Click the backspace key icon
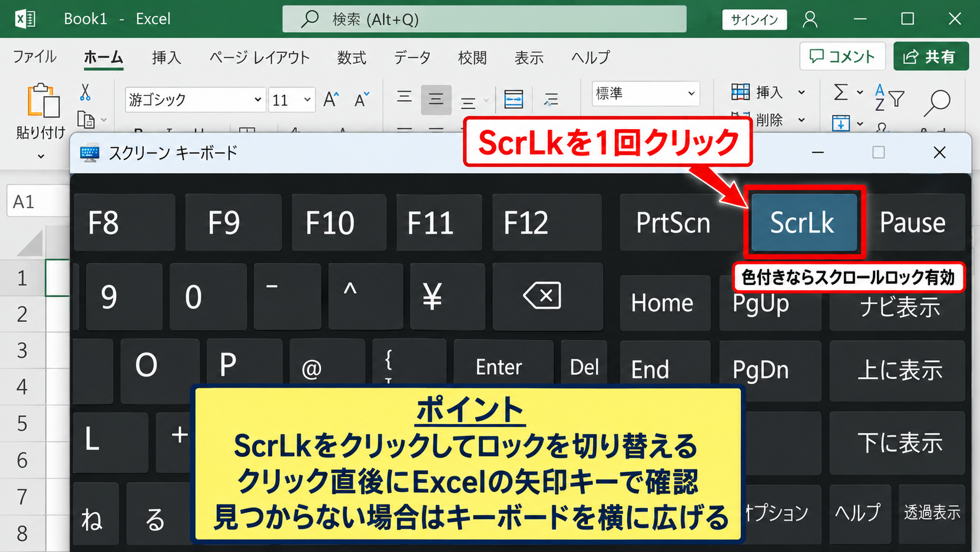The height and width of the screenshot is (552, 980). point(547,296)
